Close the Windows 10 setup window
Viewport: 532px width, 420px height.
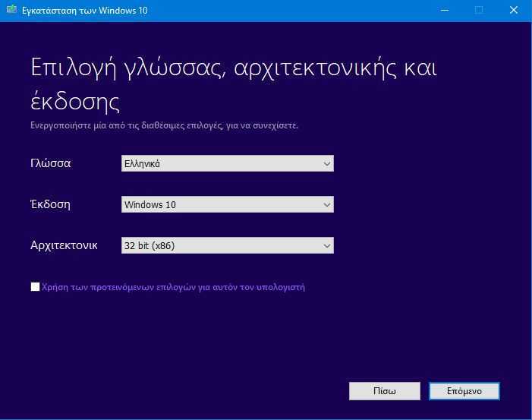coord(513,10)
